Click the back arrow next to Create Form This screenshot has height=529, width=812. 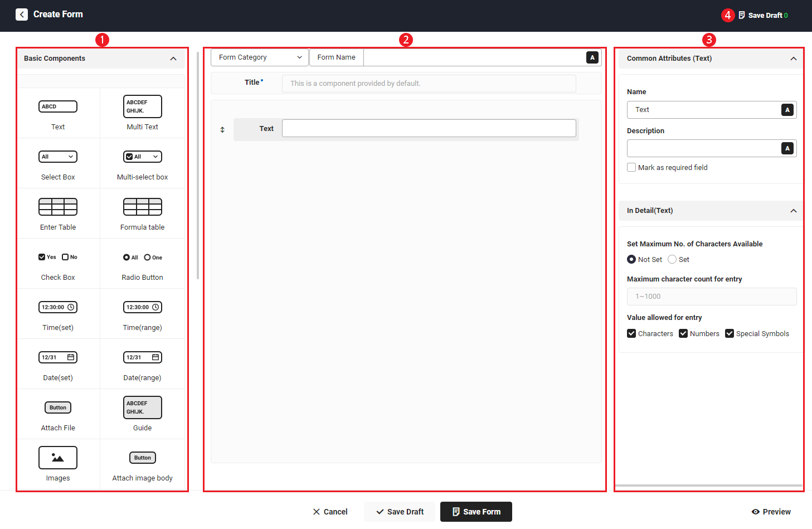[22, 14]
